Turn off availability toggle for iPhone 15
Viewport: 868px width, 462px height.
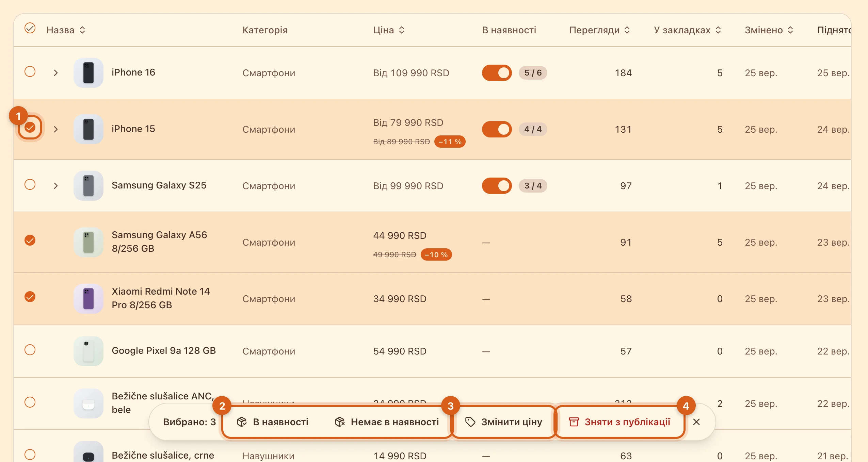tap(497, 129)
